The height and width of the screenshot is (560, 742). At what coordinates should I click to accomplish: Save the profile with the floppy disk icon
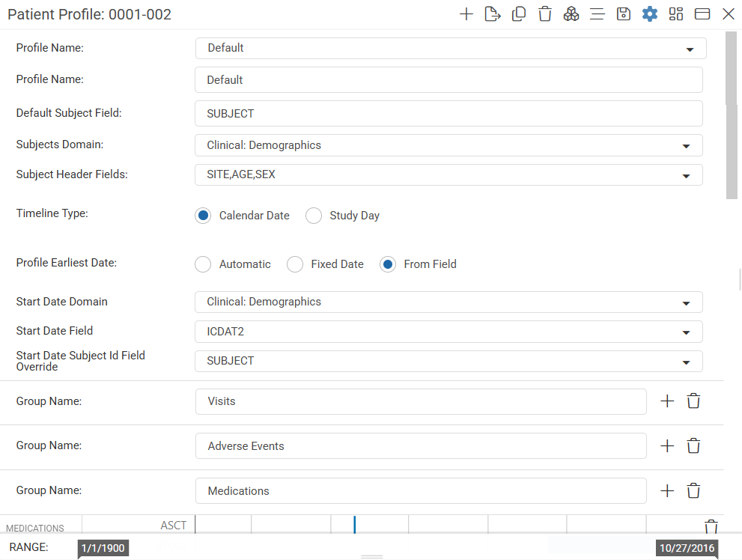click(x=624, y=14)
